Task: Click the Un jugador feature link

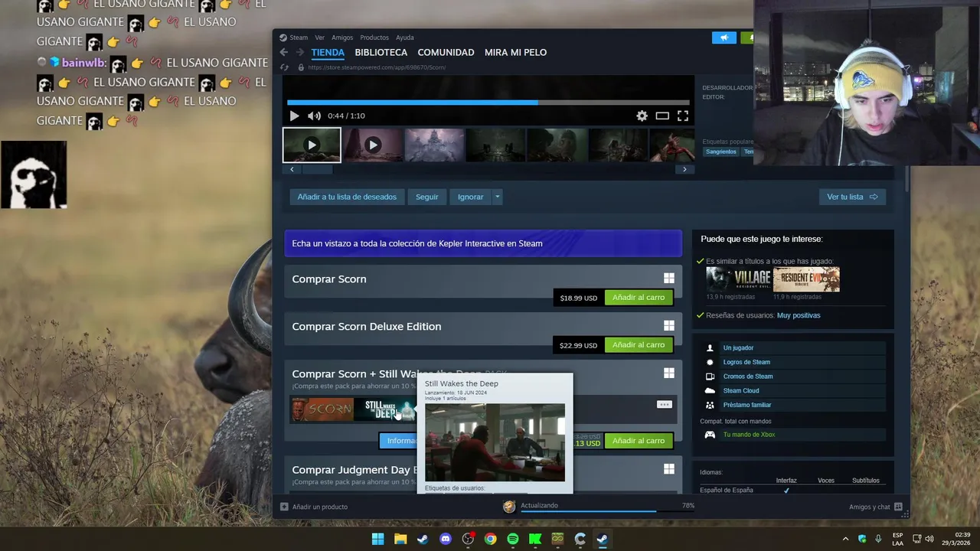Action: (x=738, y=347)
